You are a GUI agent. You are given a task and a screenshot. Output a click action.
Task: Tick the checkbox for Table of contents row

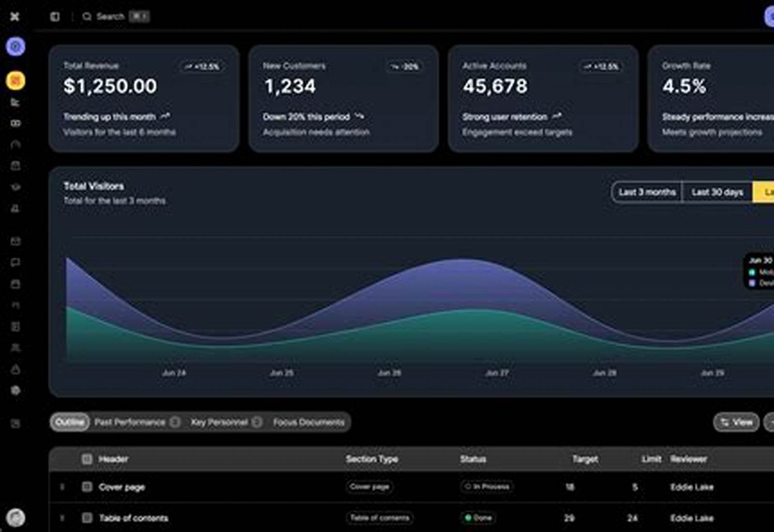pyautogui.click(x=87, y=518)
